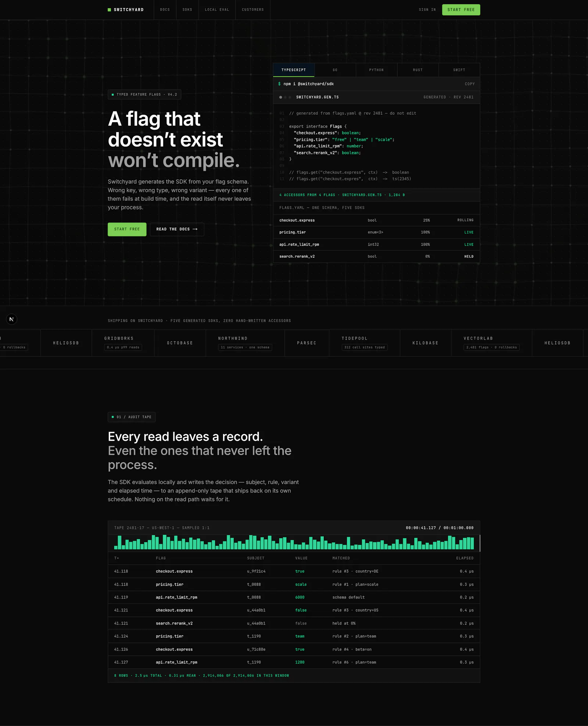
Task: Switch to the Swift code tab
Action: 459,70
